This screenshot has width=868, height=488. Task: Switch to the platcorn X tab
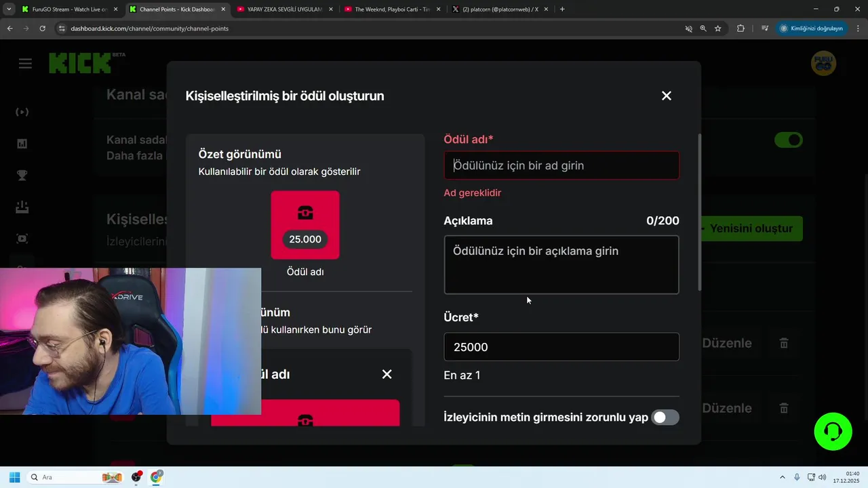click(500, 9)
